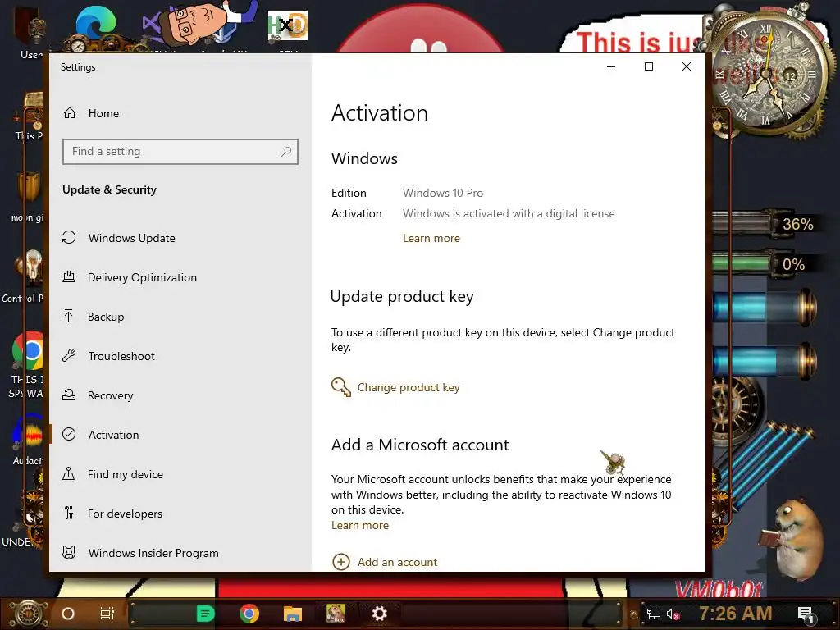840x630 pixels.
Task: Open File Explorer from taskbar
Action: tap(293, 614)
